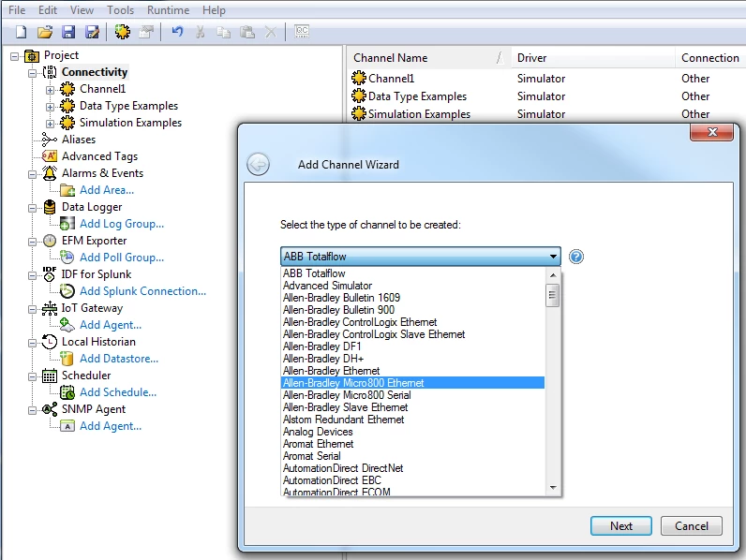746x560 pixels.
Task: Click the Undo arrow toolbar icon
Action: tap(177, 32)
